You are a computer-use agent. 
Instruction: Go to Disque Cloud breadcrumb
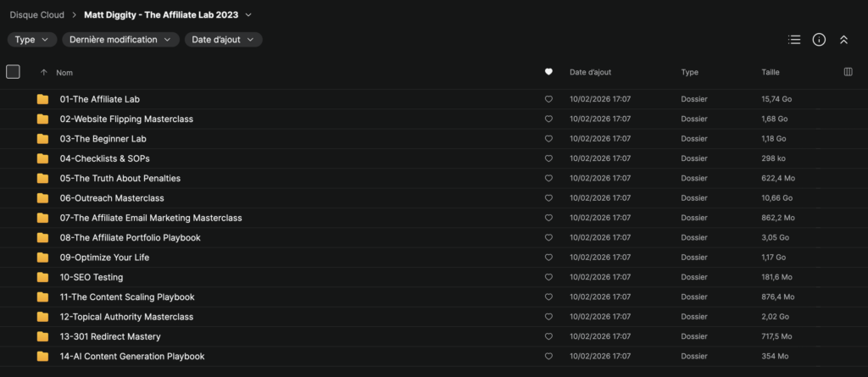37,15
